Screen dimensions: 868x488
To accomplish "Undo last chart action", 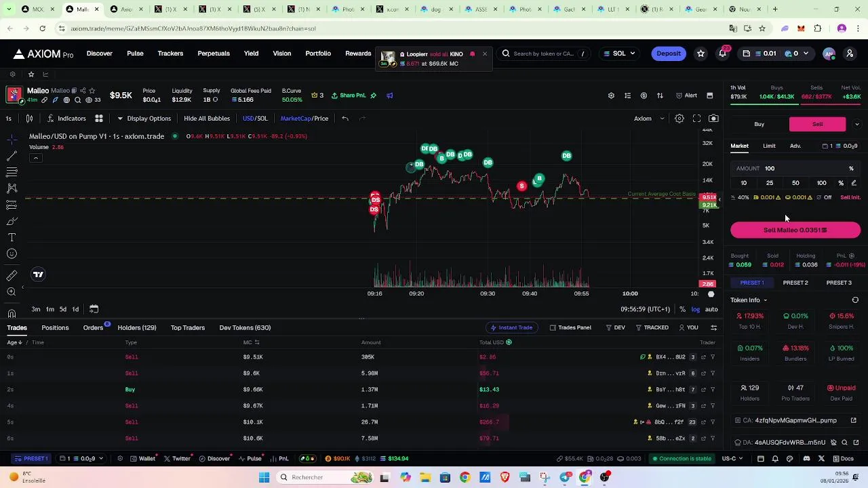I will (345, 119).
